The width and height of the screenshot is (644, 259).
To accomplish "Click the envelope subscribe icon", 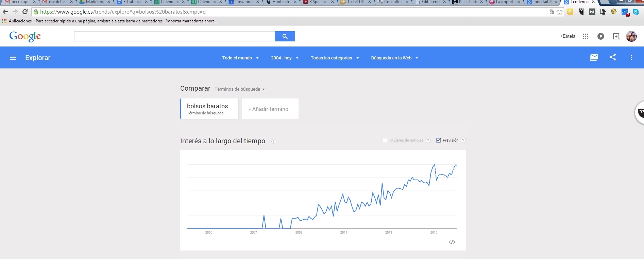I will click(594, 57).
